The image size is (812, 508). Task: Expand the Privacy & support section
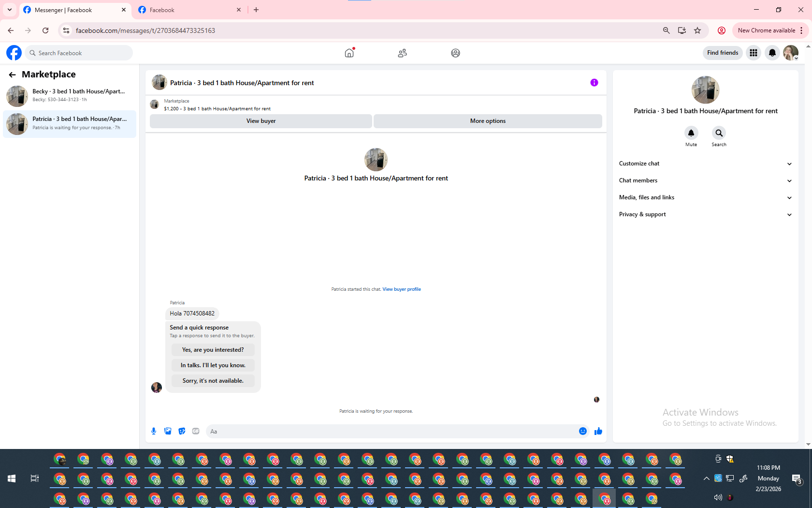(x=705, y=214)
